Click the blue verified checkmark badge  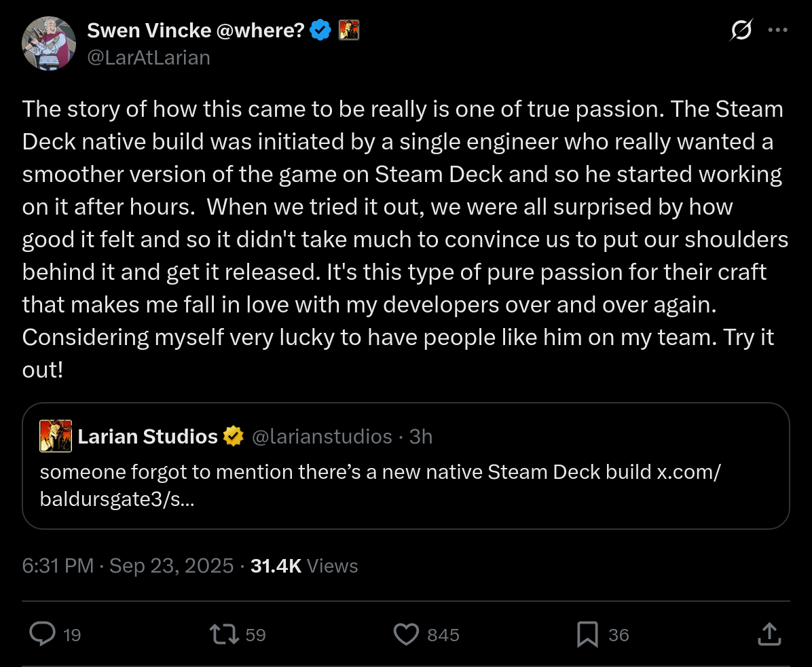(320, 30)
